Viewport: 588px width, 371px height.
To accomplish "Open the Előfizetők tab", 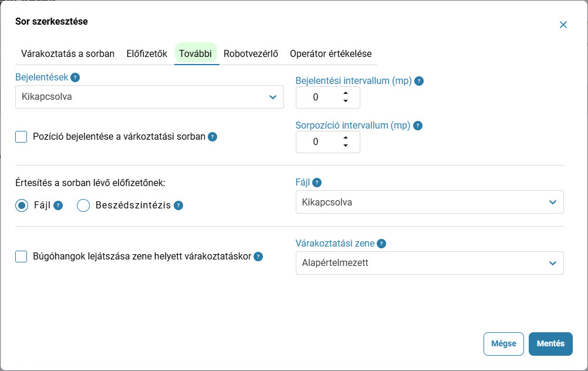I will (x=147, y=53).
